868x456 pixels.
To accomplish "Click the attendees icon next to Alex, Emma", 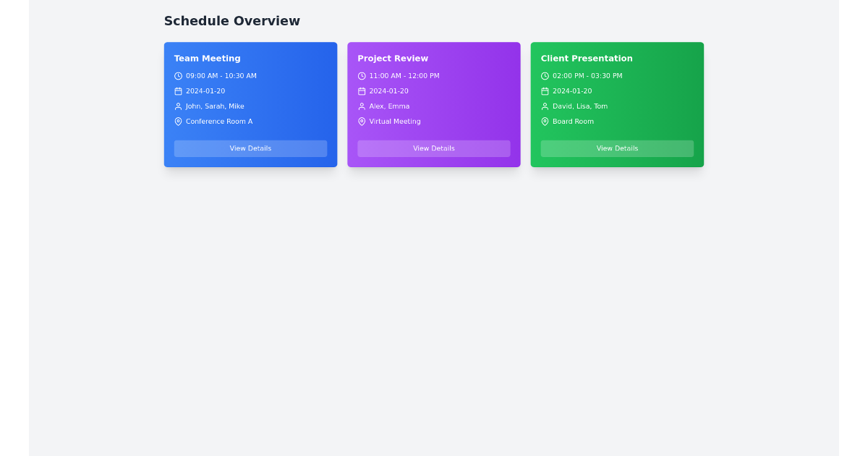I will (362, 106).
